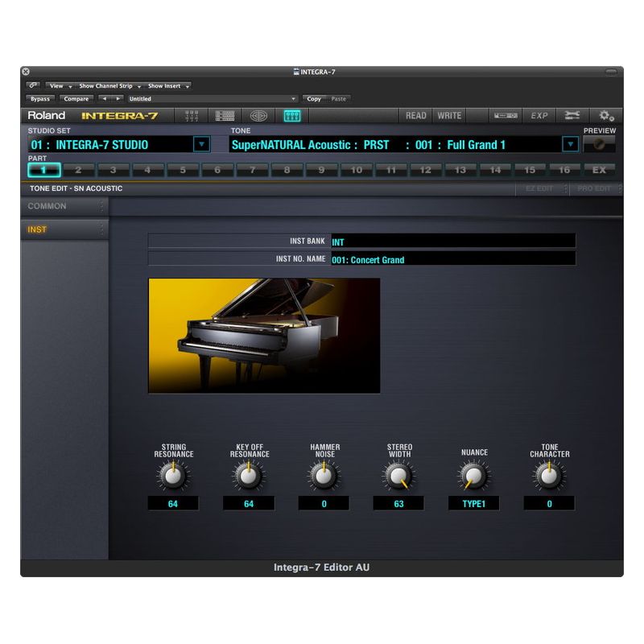
Task: Open the Show Insert dropdown
Action: 168,86
